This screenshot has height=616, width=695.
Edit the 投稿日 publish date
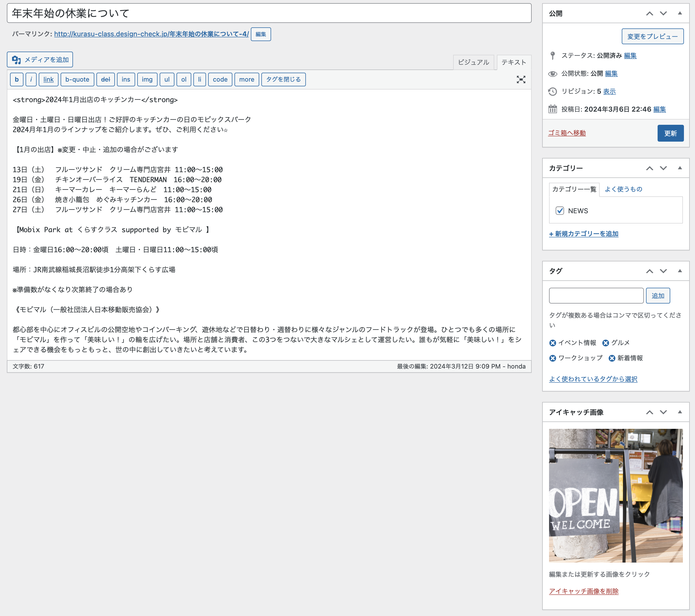(x=659, y=109)
